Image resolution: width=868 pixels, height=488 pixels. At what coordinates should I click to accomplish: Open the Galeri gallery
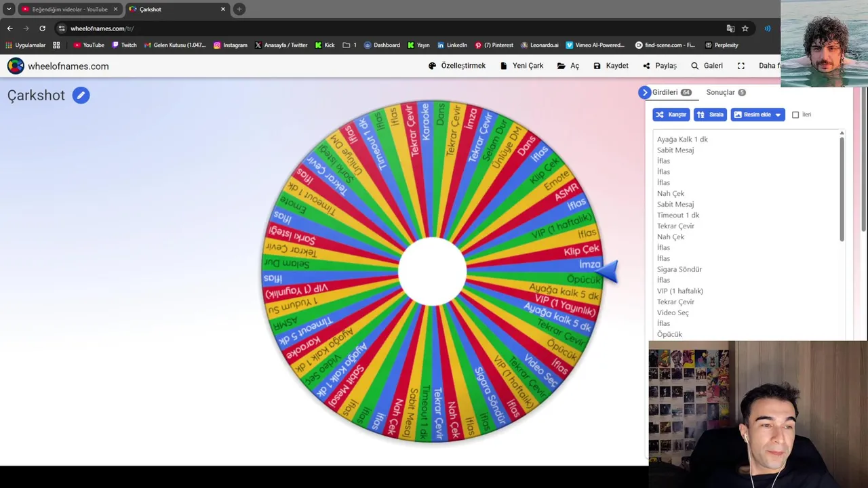pos(707,66)
